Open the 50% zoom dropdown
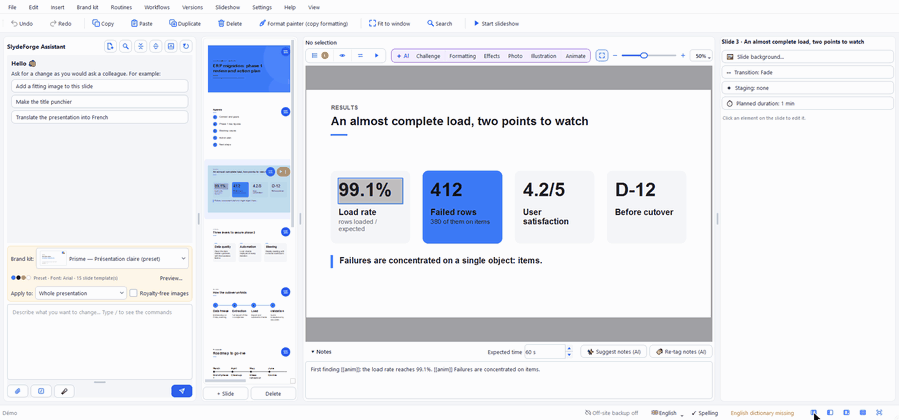 pos(702,56)
